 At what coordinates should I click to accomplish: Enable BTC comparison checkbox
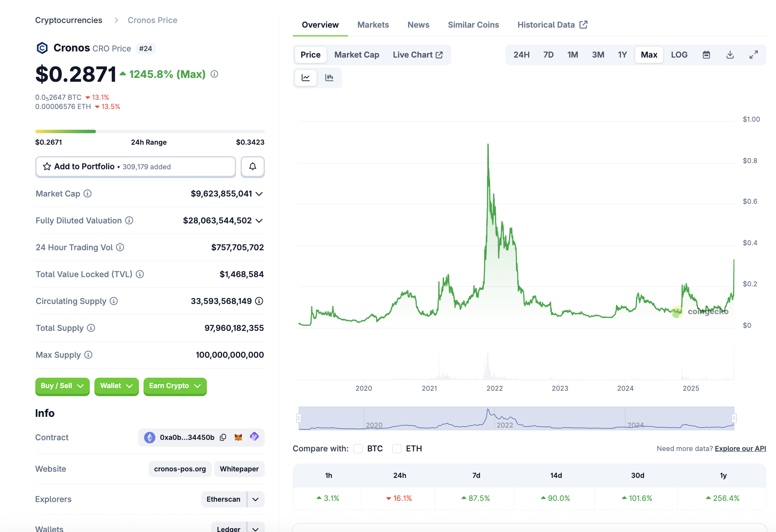coord(358,449)
